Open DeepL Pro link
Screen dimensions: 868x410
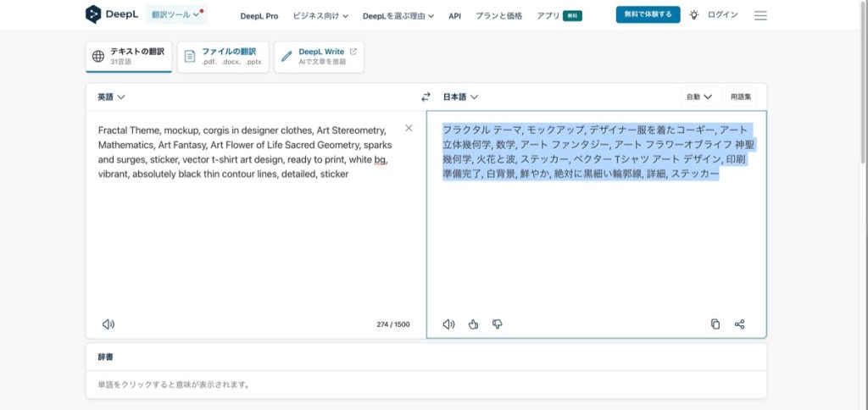(259, 16)
